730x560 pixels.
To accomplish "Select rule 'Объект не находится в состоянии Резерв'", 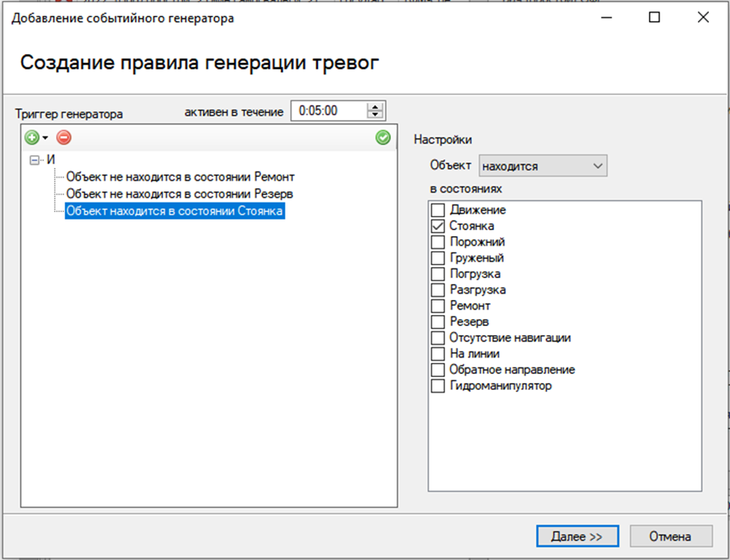I will (x=179, y=194).
